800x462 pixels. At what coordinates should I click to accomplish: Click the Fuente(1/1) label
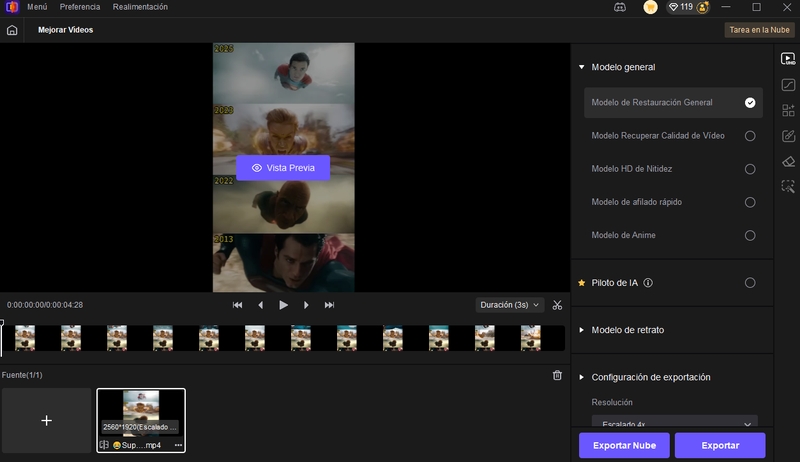click(22, 375)
